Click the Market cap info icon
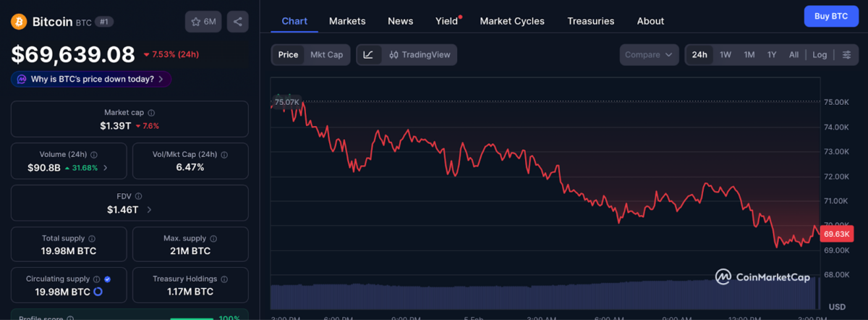 pyautogui.click(x=151, y=113)
